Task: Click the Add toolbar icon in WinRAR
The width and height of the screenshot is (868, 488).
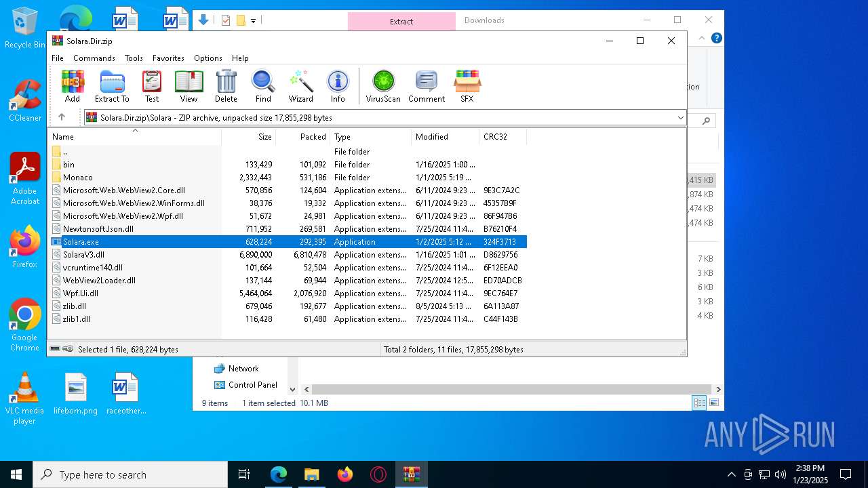Action: [x=73, y=87]
